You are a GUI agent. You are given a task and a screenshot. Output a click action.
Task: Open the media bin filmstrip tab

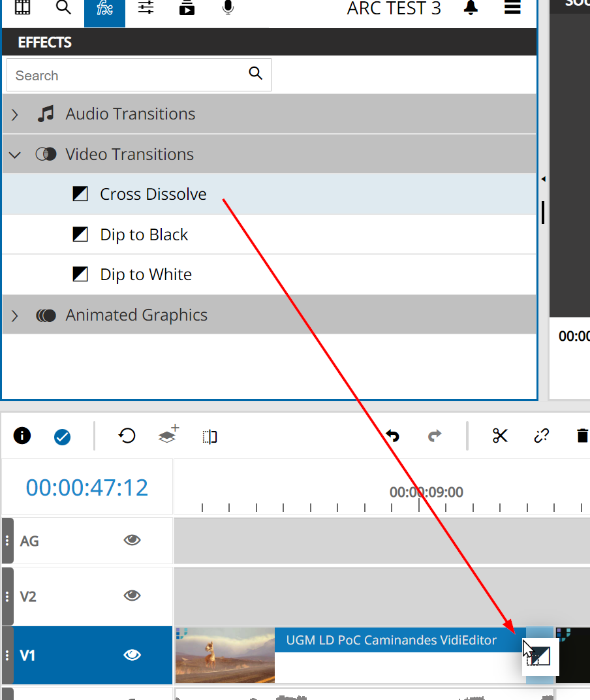point(22,8)
